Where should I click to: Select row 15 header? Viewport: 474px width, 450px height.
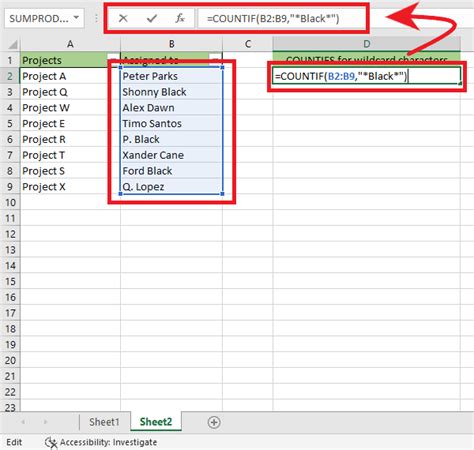[10, 282]
